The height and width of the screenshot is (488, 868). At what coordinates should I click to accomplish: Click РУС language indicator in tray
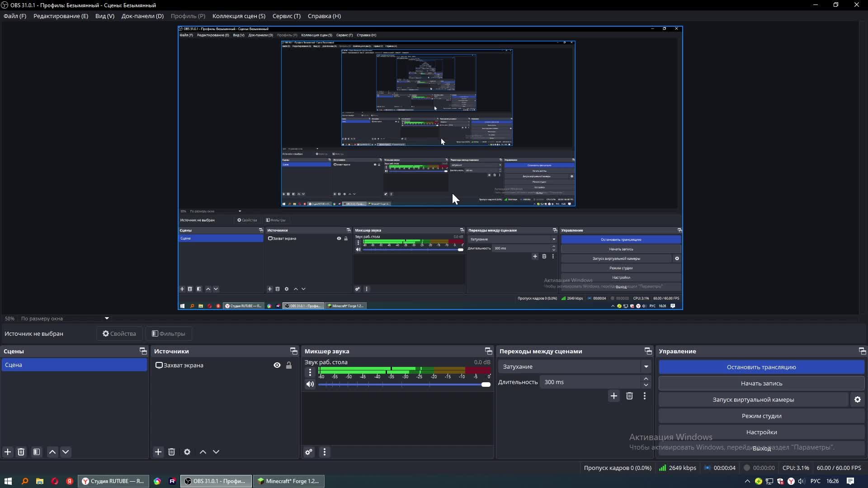[816, 481]
